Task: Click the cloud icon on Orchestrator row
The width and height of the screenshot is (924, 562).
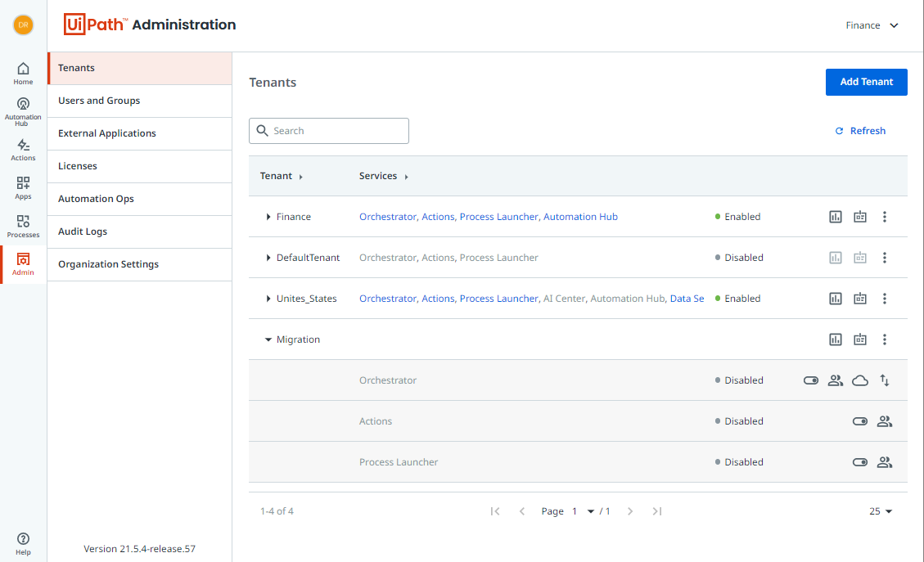Action: tap(860, 380)
